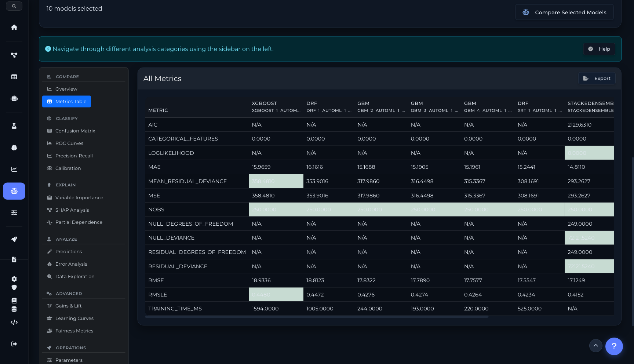
Task: Click the rocket deploy icon in sidebar
Action: 14,239
